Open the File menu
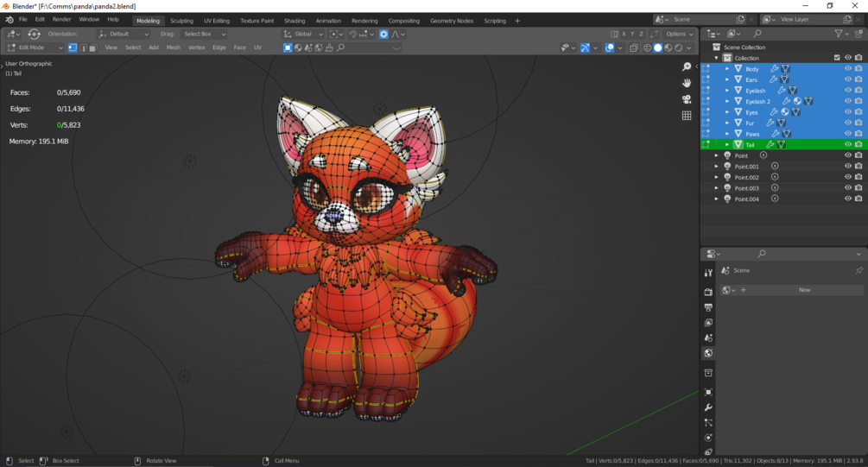Viewport: 868px width, 467px height. coord(22,19)
